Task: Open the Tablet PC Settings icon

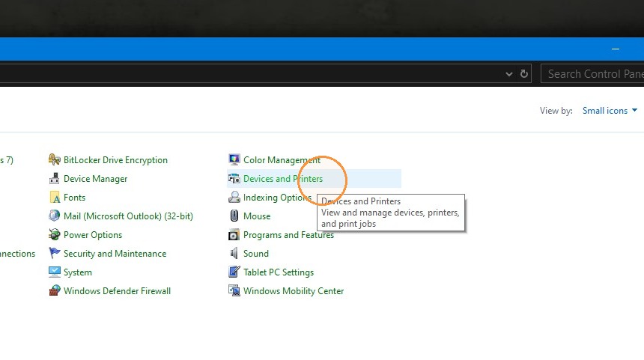Action: point(234,272)
